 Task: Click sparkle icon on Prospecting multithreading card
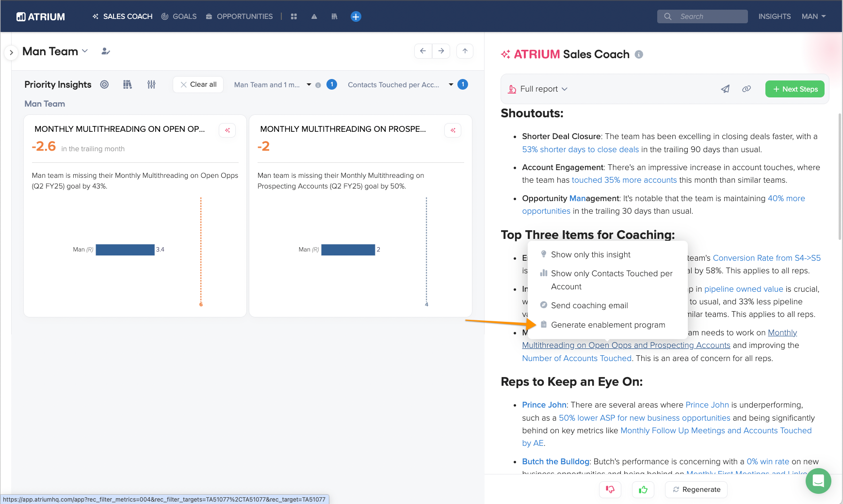[453, 130]
